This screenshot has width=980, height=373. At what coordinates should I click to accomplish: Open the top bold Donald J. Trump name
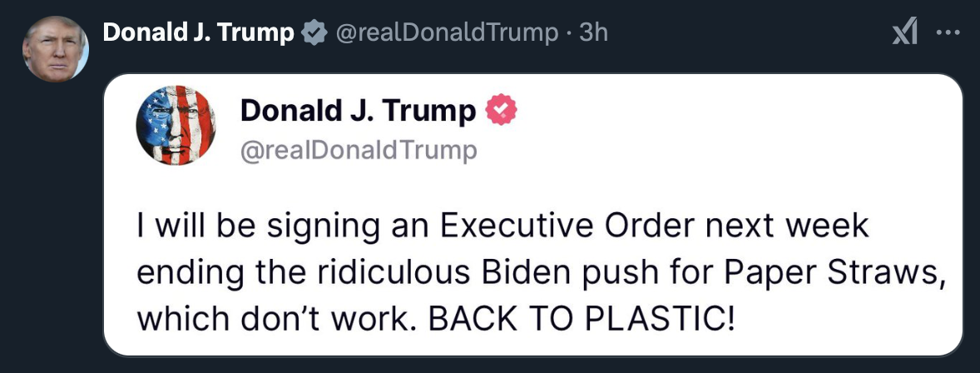click(x=198, y=32)
